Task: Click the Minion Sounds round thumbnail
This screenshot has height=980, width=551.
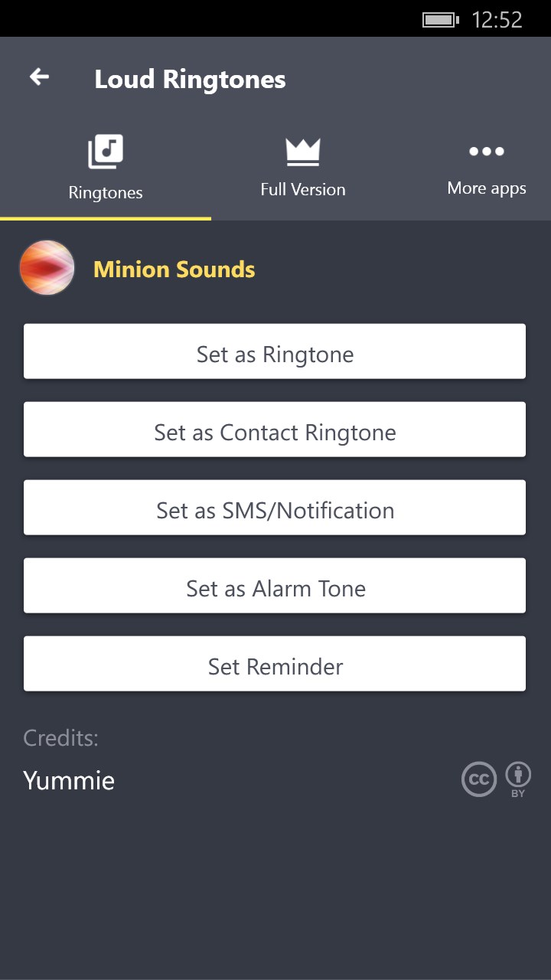Action: [x=47, y=268]
